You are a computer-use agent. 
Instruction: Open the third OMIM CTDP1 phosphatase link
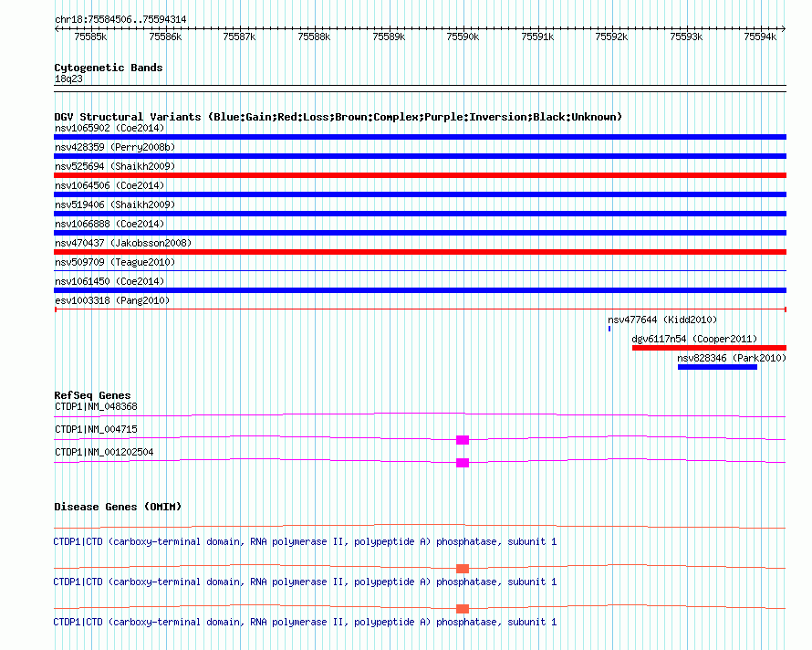[x=305, y=622]
